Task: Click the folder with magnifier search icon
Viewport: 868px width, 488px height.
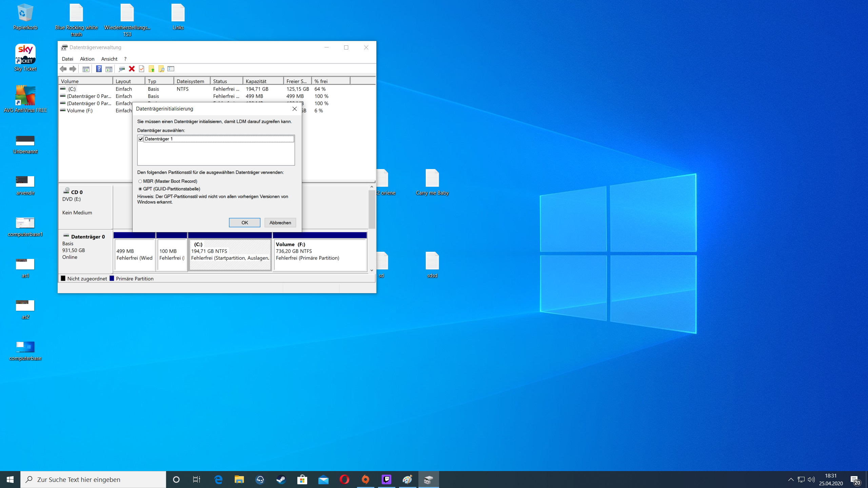Action: 161,69
